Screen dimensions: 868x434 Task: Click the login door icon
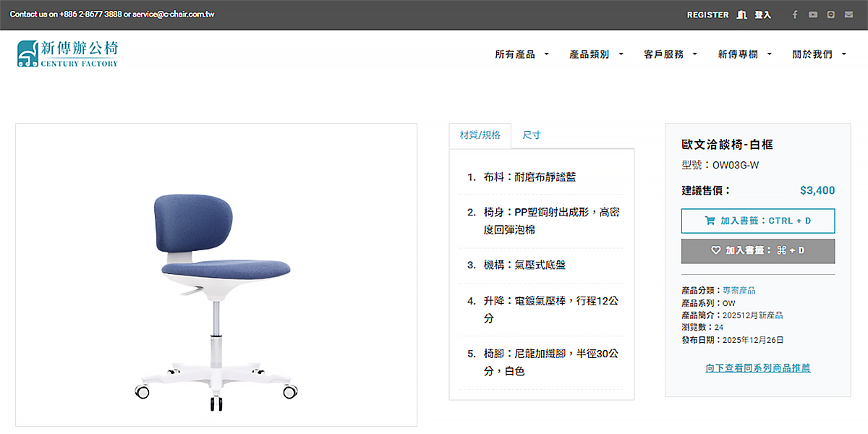pyautogui.click(x=741, y=14)
